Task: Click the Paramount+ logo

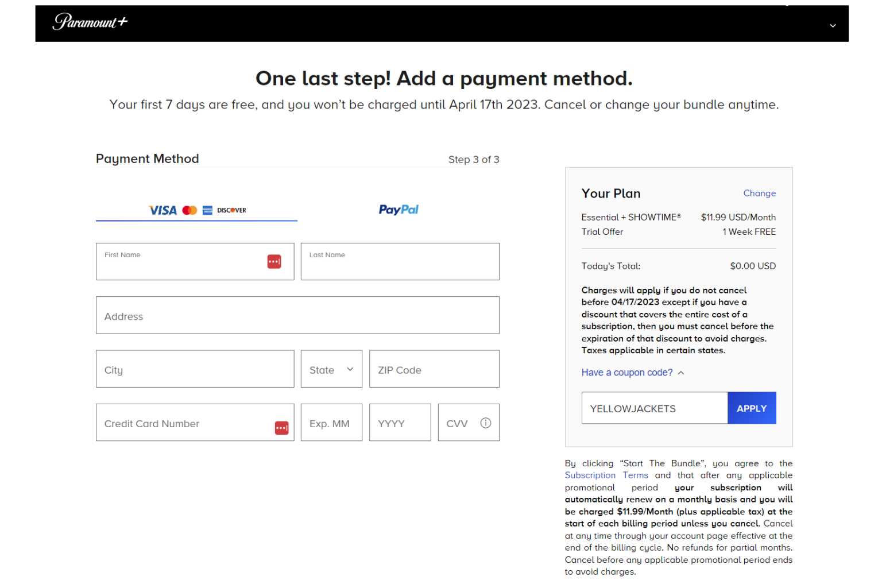Action: click(90, 22)
